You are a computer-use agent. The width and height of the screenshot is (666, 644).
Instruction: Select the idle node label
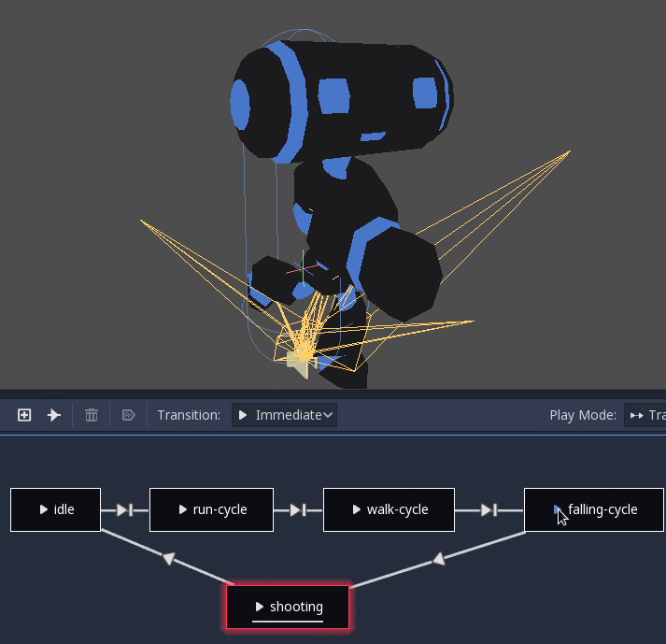(64, 509)
